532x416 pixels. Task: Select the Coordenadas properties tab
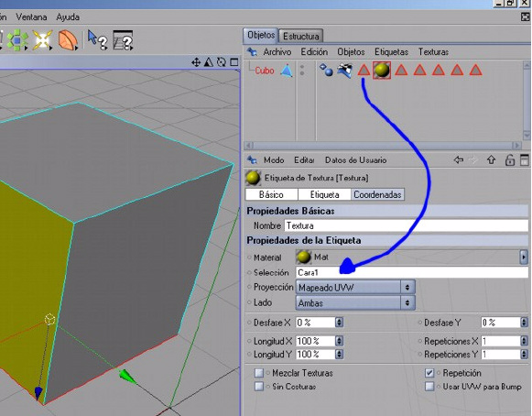377,194
